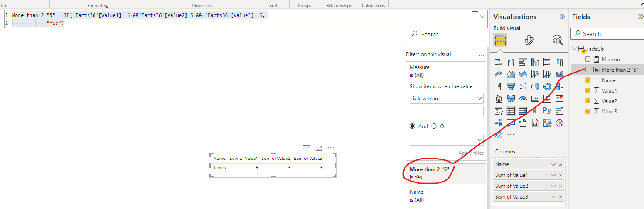Check the Measure field checkbox

point(588,59)
